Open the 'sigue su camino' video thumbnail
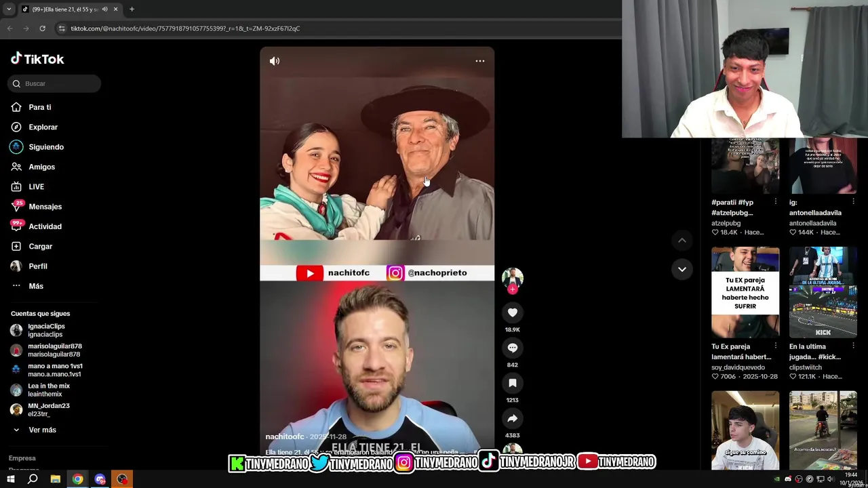 tap(745, 430)
